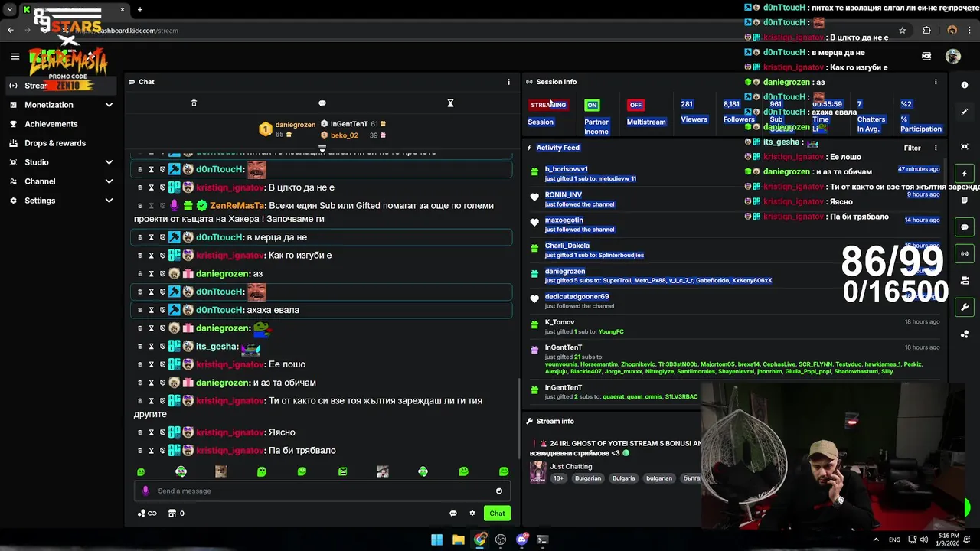
Task: Open a new browser tab
Action: click(x=140, y=9)
